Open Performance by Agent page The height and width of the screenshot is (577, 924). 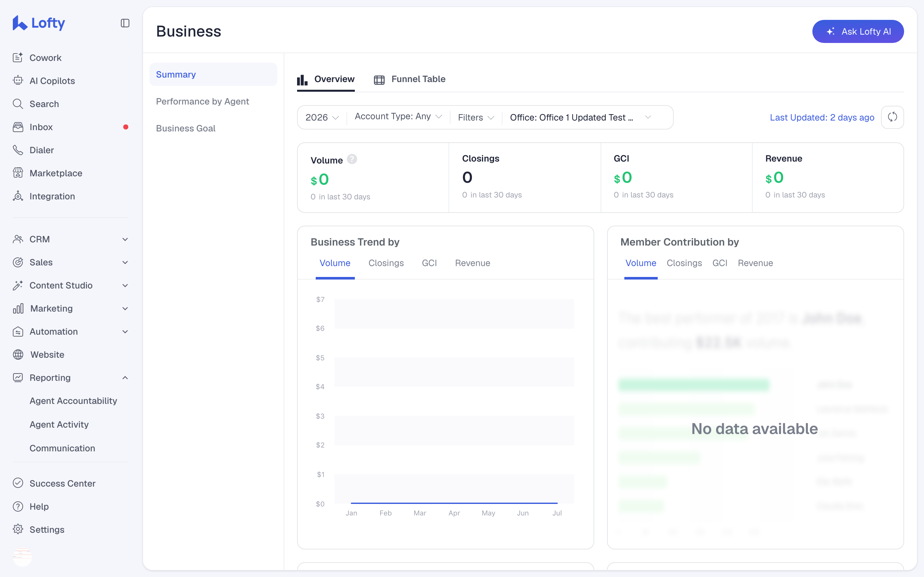(202, 101)
